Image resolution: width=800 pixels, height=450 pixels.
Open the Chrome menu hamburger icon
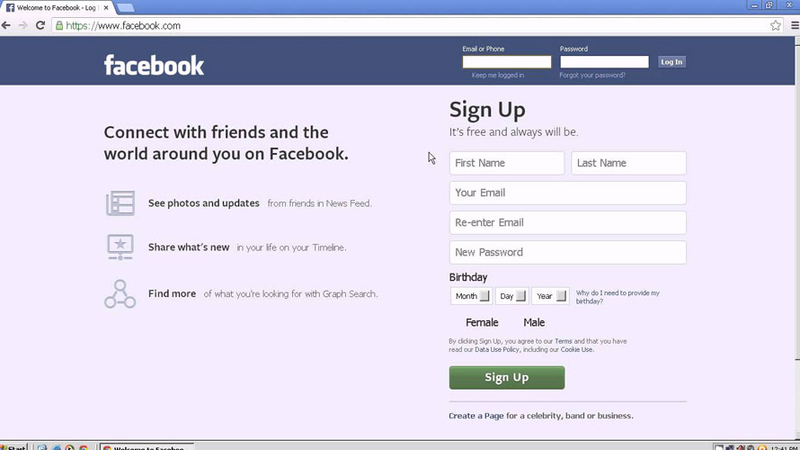(x=794, y=26)
